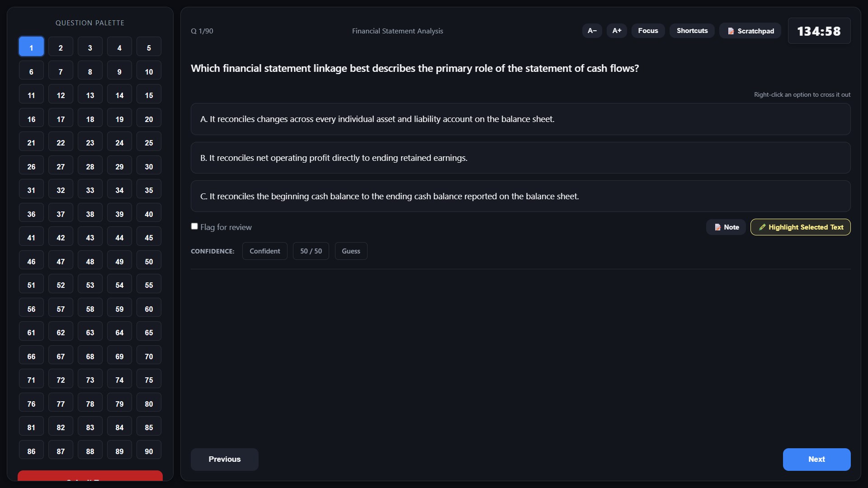The width and height of the screenshot is (868, 488).
Task: Click the Q 1/90 counter text
Action: (x=202, y=31)
